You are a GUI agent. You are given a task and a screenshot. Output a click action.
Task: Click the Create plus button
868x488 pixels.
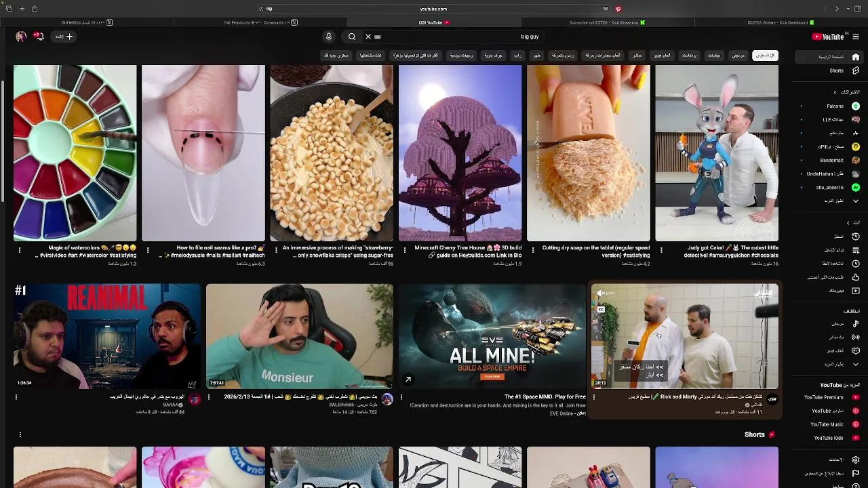coord(64,37)
